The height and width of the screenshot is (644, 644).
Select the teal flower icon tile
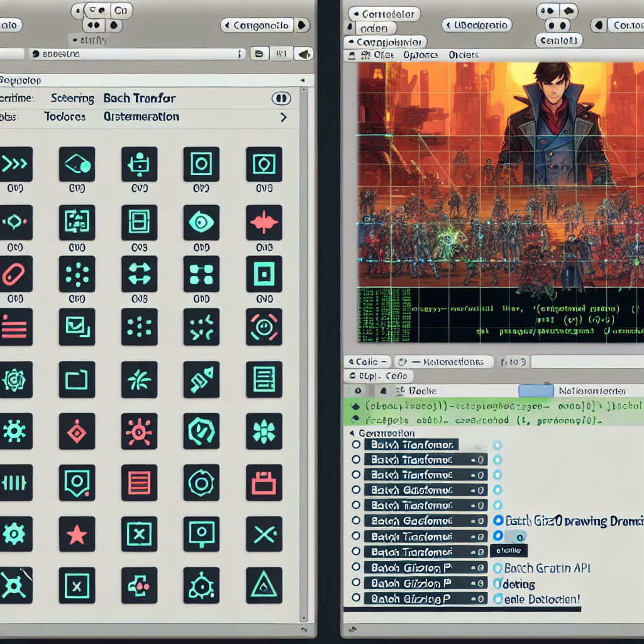tap(264, 431)
